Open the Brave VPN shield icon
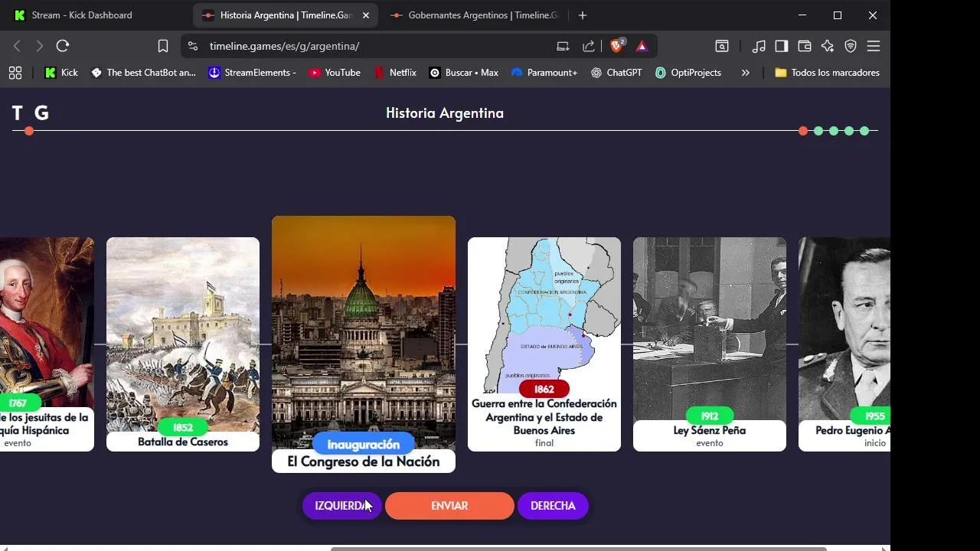The image size is (980, 551). pos(851,46)
